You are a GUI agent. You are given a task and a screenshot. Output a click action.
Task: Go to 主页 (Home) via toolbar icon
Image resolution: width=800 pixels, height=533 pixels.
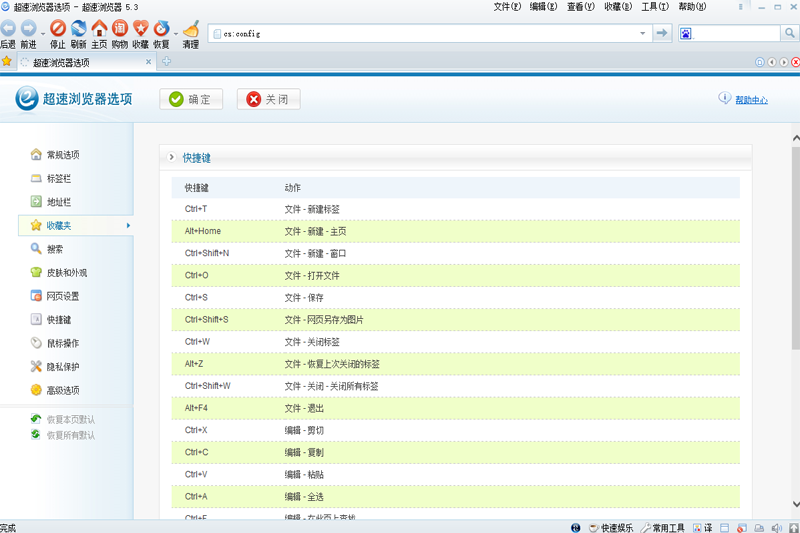coord(99,29)
